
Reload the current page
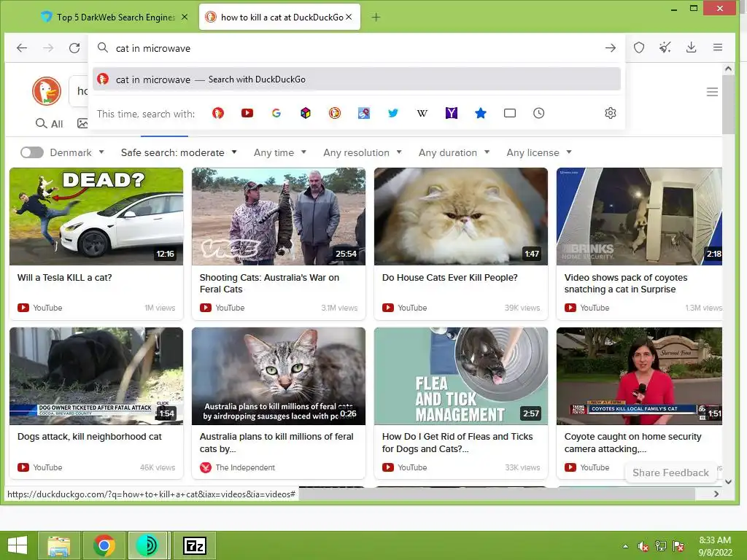tap(74, 47)
